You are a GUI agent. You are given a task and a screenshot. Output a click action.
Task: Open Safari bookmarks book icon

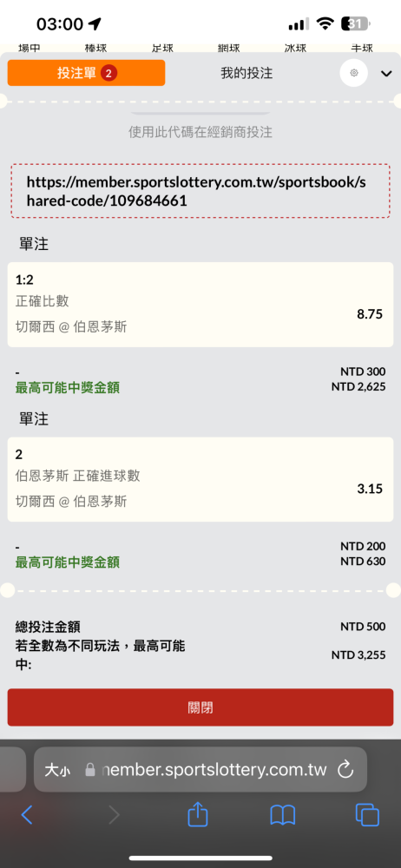click(282, 815)
